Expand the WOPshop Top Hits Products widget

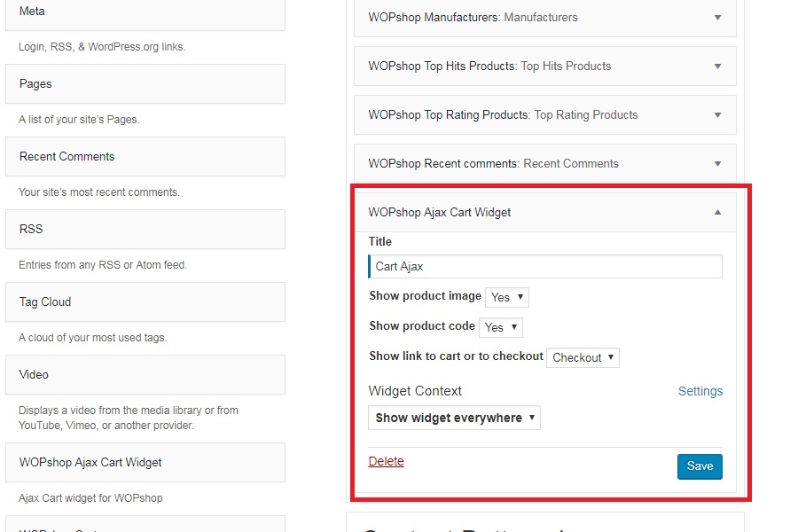tap(717, 66)
